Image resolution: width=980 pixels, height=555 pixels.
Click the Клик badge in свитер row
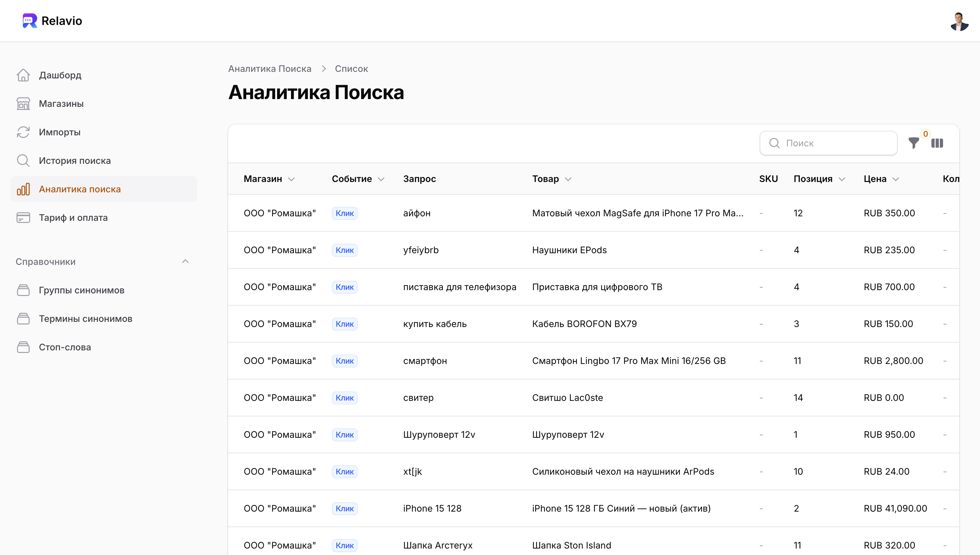344,398
